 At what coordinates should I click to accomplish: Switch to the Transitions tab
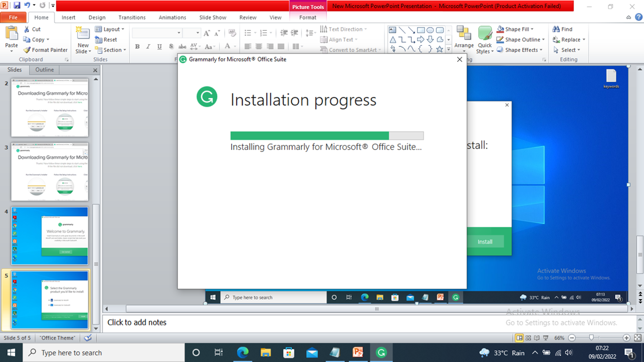pyautogui.click(x=132, y=17)
